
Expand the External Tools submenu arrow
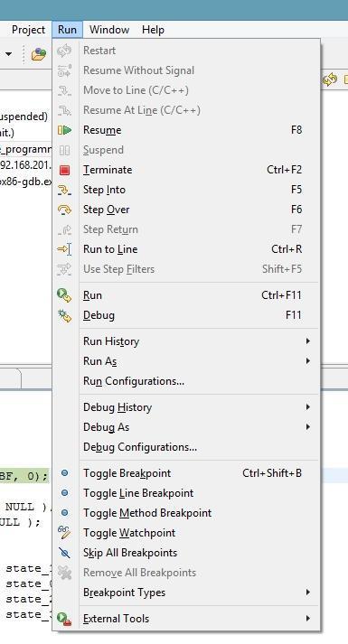click(307, 619)
